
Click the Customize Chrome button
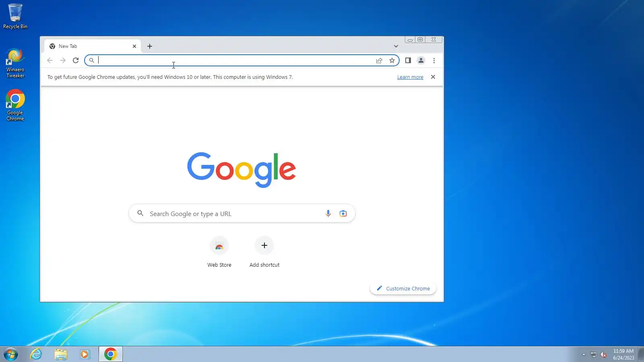click(403, 289)
